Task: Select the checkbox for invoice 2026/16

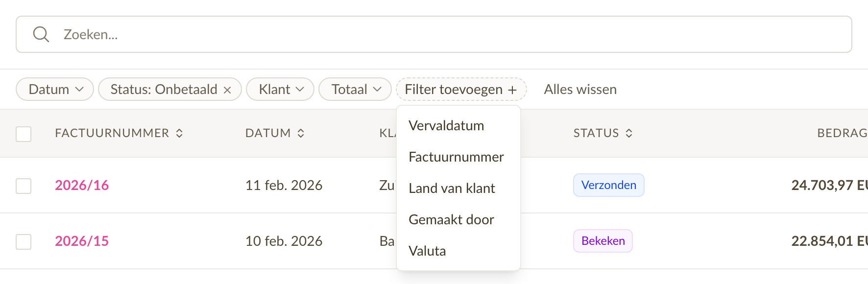Action: [x=24, y=186]
